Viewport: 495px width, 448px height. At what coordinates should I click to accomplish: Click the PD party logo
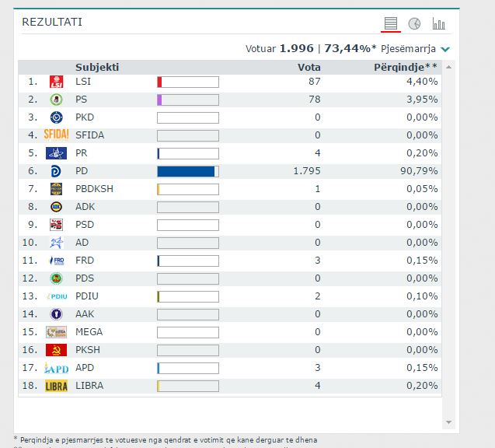tap(56, 171)
